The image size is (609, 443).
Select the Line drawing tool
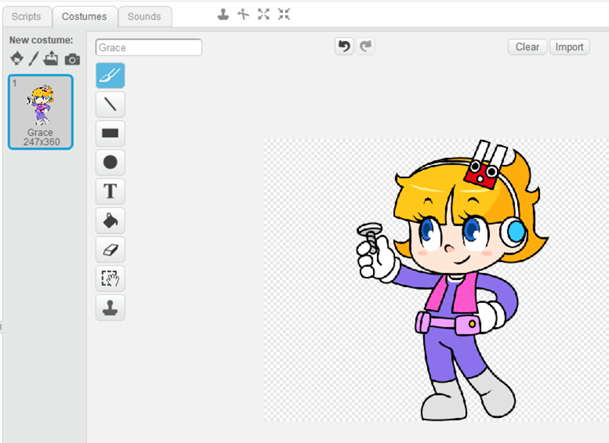[110, 104]
